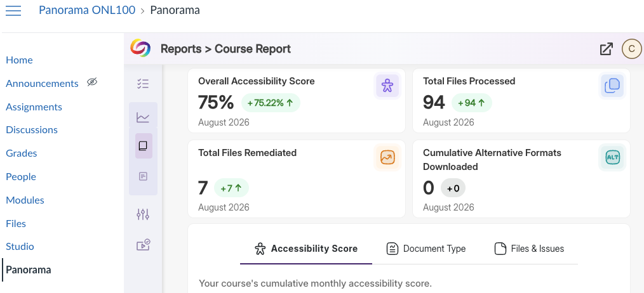Image resolution: width=644 pixels, height=293 pixels.
Task: Open Assignments in course navigation
Action: pyautogui.click(x=34, y=107)
